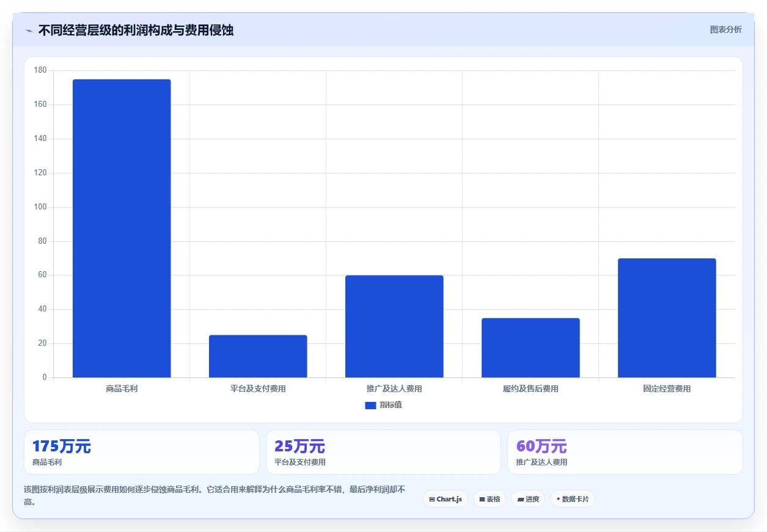The image size is (767, 532).
Task: Open the 60万元 推广及达人费用 card
Action: [625, 452]
